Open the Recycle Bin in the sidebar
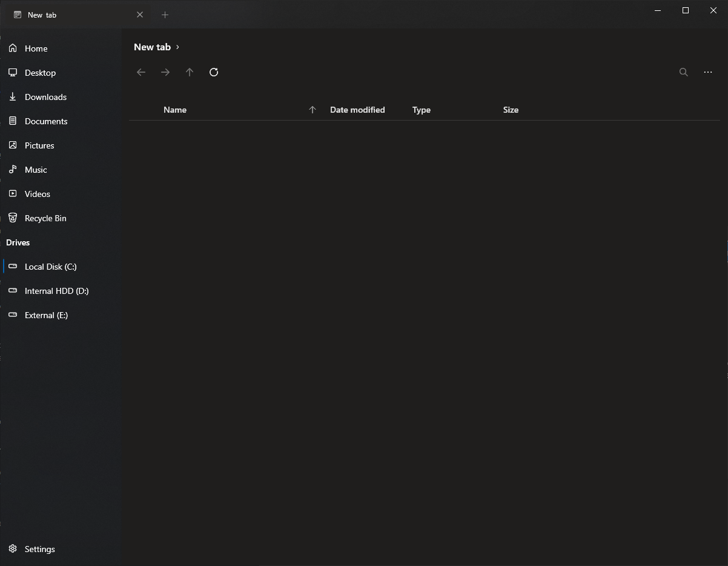728x566 pixels. [x=61, y=218]
